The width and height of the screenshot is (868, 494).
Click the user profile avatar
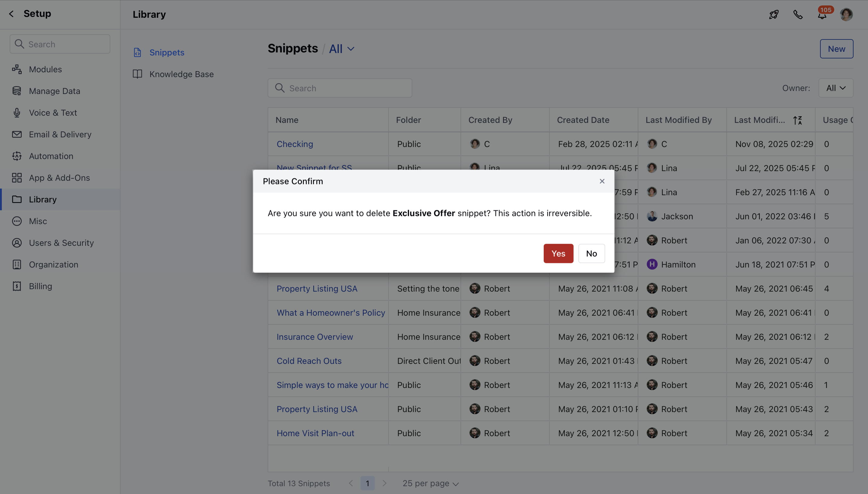846,14
